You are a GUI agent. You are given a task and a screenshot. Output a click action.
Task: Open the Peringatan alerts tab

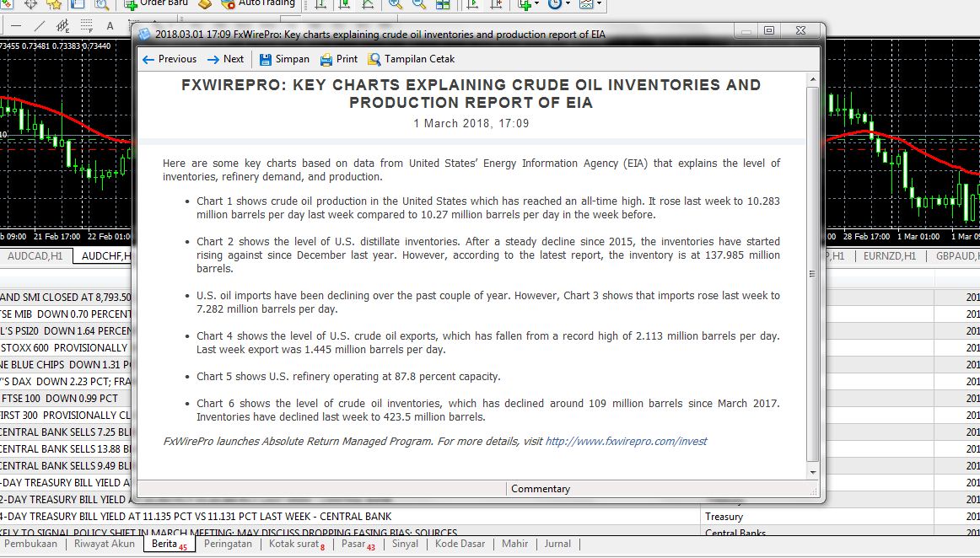coord(228,544)
